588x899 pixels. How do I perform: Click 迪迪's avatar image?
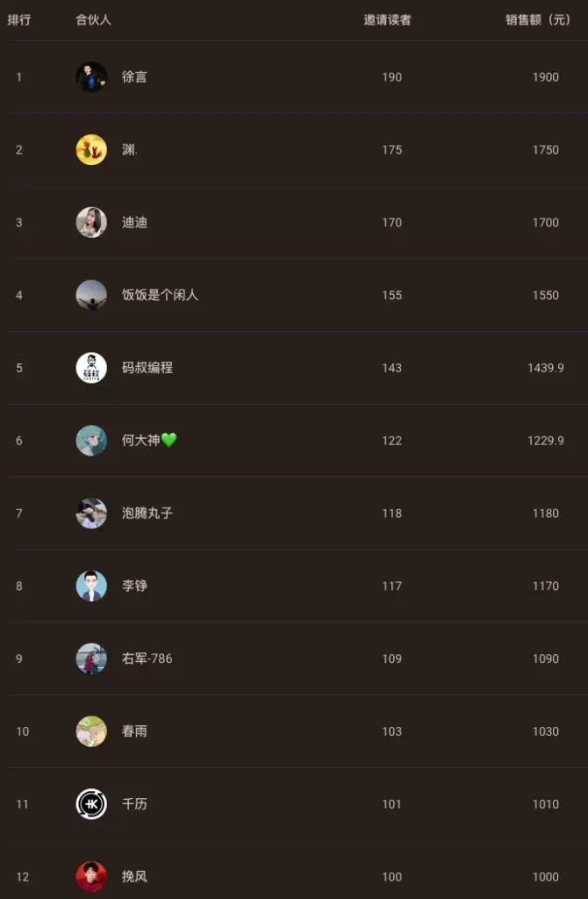[91, 223]
